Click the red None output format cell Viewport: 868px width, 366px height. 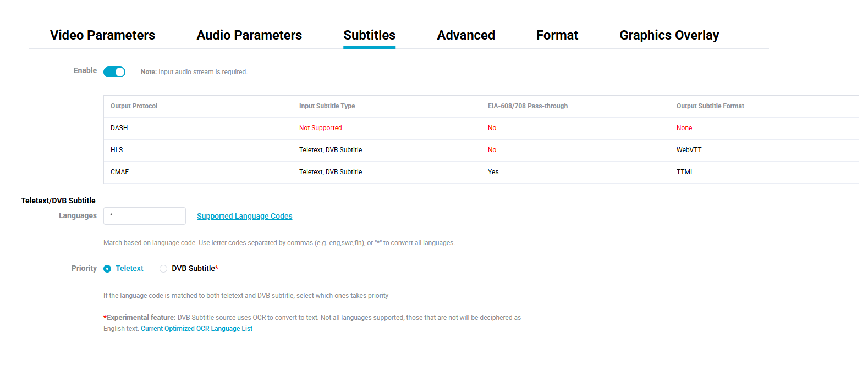pyautogui.click(x=684, y=128)
